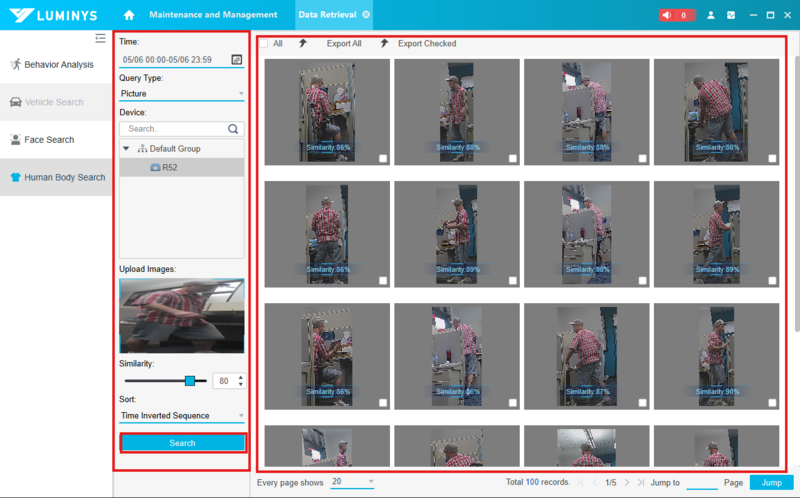Viewport: 800px width, 498px height.
Task: Open the Every page shows 20 dropdown
Action: point(352,482)
